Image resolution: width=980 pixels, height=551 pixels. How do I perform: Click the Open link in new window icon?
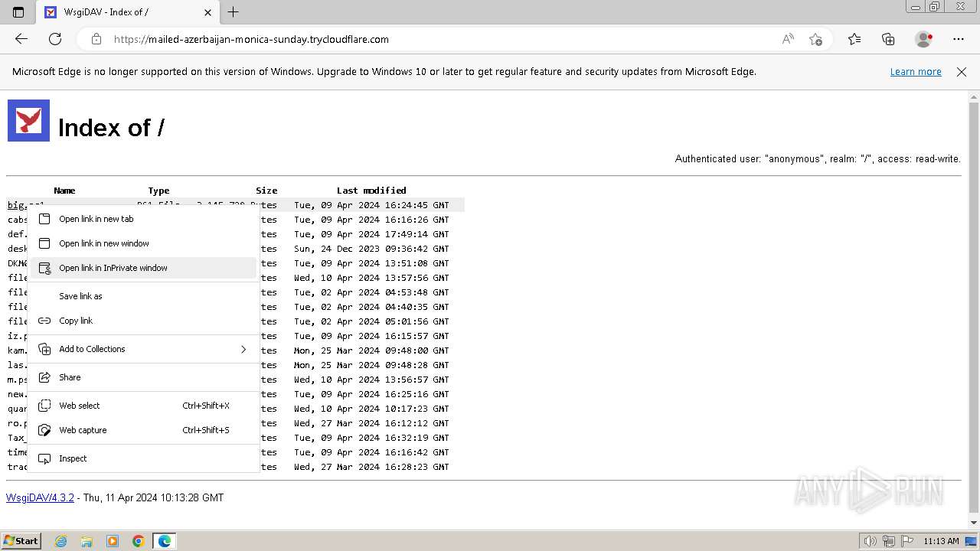(44, 243)
